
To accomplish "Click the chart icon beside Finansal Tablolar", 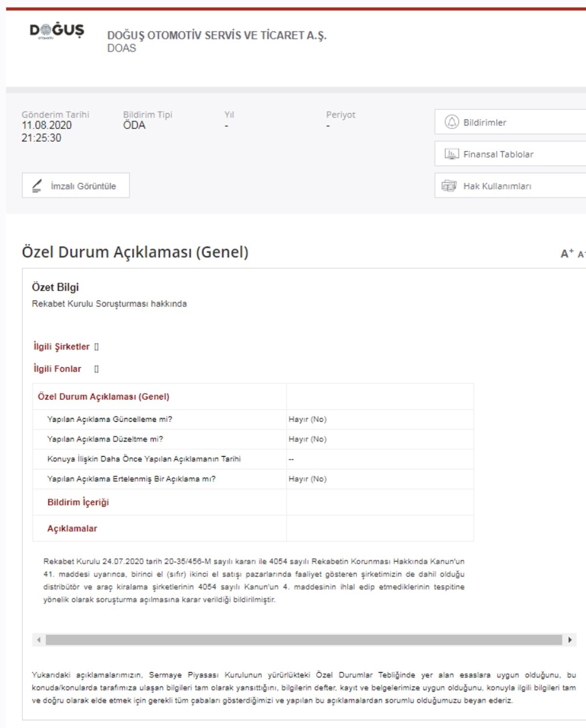I will 452,154.
